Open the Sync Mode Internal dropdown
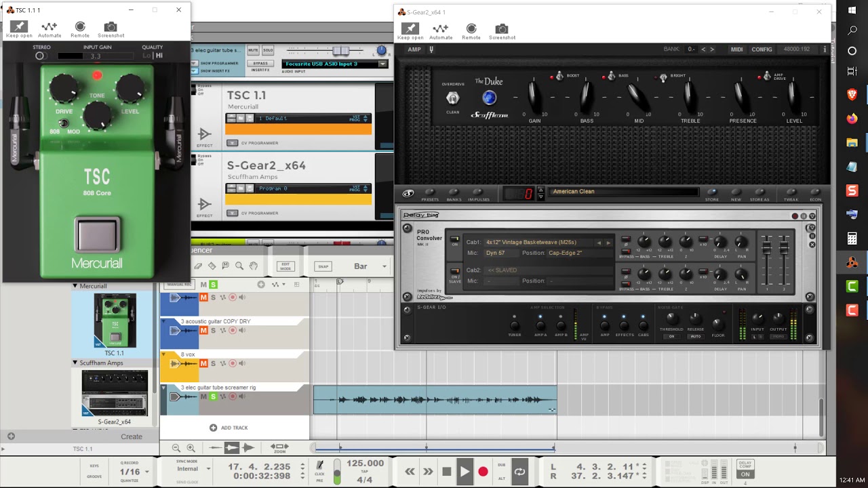 point(193,468)
